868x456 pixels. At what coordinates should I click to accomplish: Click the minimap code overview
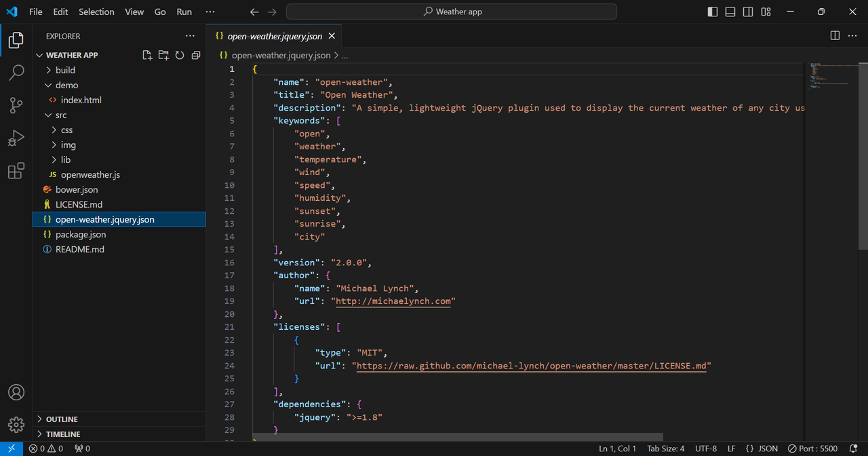coord(831,75)
